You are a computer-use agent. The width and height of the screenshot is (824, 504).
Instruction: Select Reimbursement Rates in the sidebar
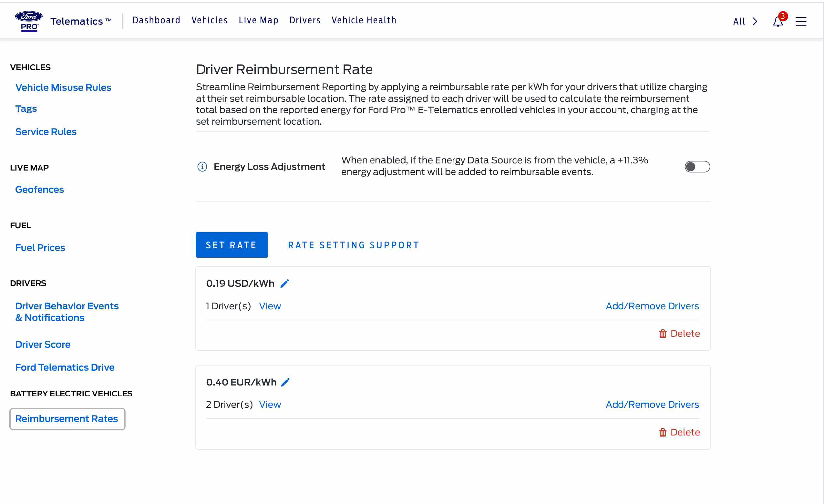tap(66, 419)
